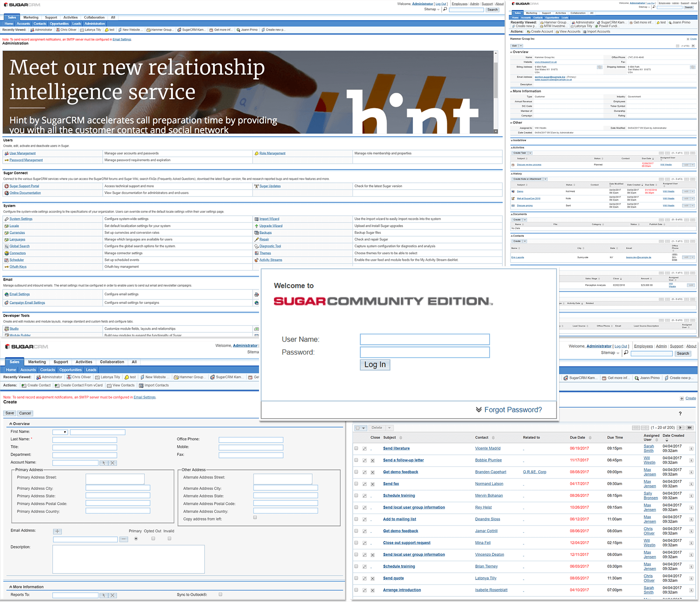Click edit pencil icon on Send literature row
The height and width of the screenshot is (602, 700).
pyautogui.click(x=364, y=449)
